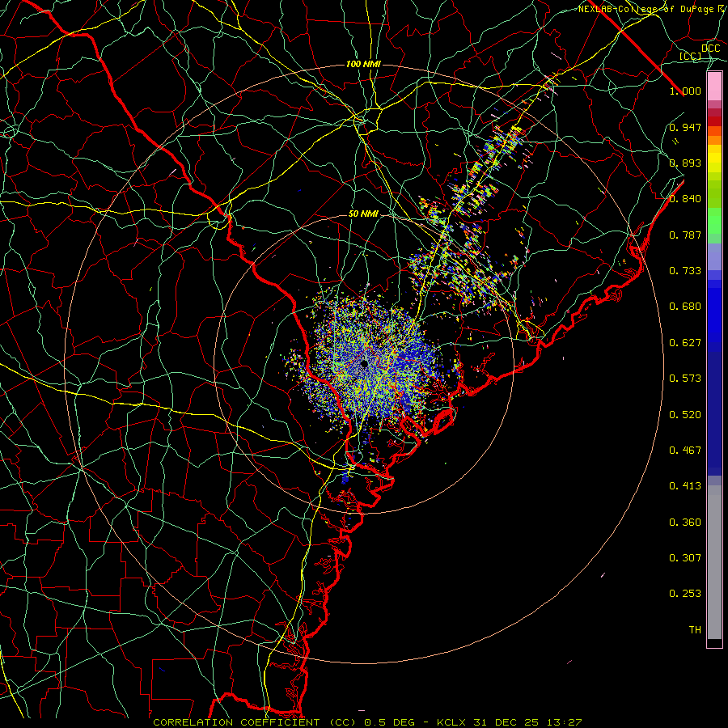This screenshot has width=728, height=728.
Task: Pick the bright green band of the color bar
Action: coord(714,220)
